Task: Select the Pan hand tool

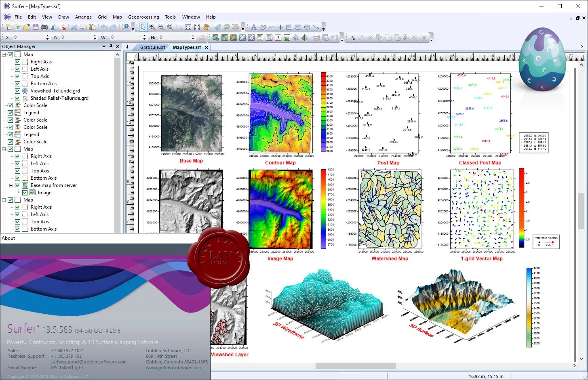Action: pos(206,27)
